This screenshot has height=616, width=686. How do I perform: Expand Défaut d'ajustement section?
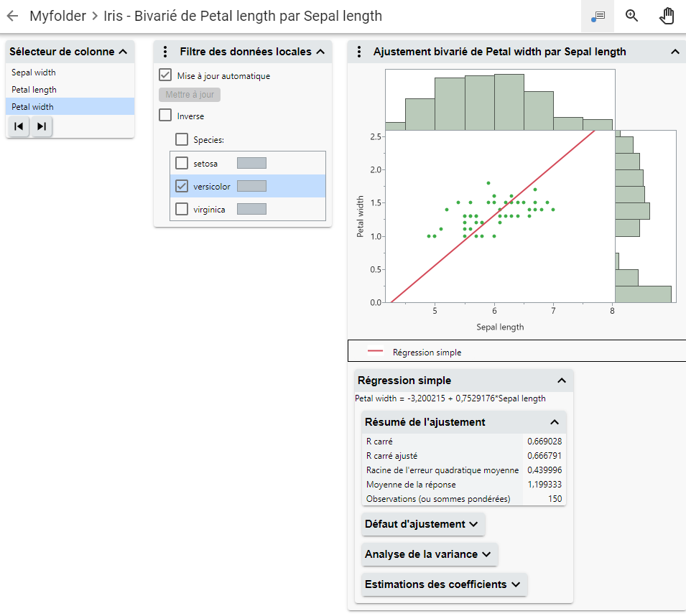click(x=422, y=524)
